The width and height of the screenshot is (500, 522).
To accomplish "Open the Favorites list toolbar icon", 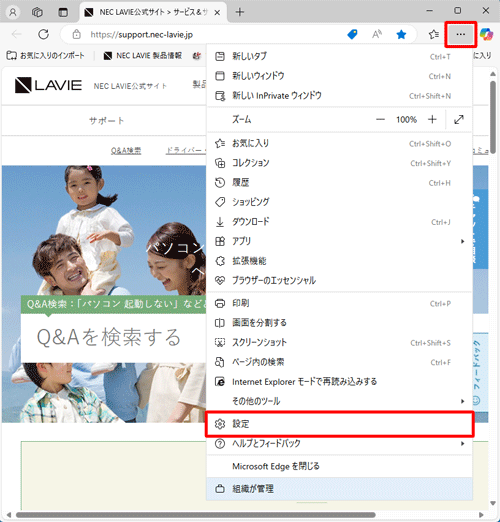I will click(433, 34).
